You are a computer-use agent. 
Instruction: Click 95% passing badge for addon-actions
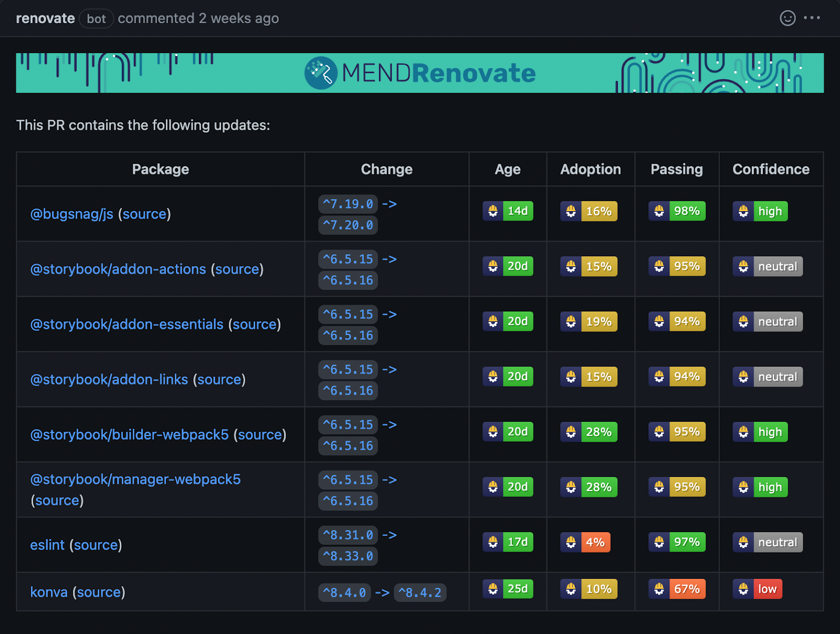point(677,266)
